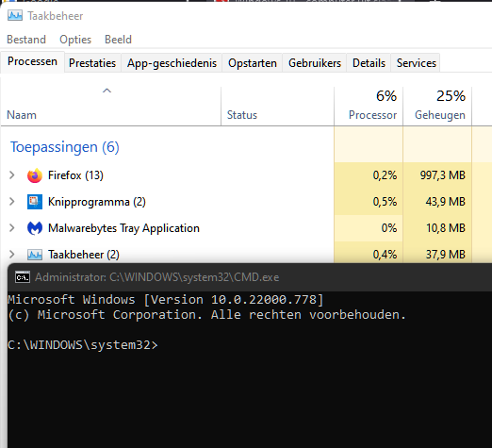Open the Beeld menu
The image size is (492, 448).
[x=118, y=40]
